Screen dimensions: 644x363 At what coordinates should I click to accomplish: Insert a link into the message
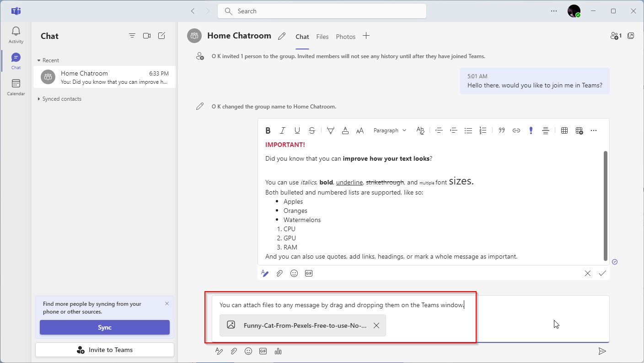pos(516,130)
